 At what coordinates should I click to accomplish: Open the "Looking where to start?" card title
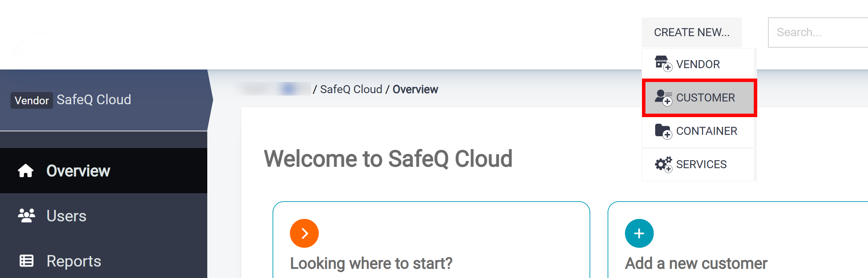pyautogui.click(x=371, y=263)
